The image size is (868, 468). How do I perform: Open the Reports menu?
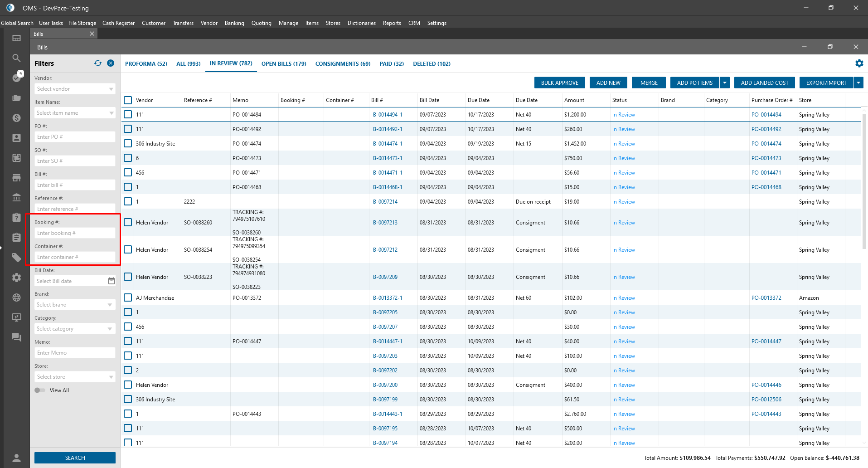point(392,23)
